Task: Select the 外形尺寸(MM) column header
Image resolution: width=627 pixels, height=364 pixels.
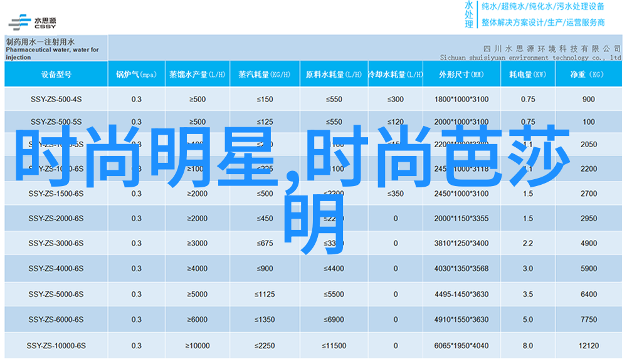Action: tap(461, 75)
